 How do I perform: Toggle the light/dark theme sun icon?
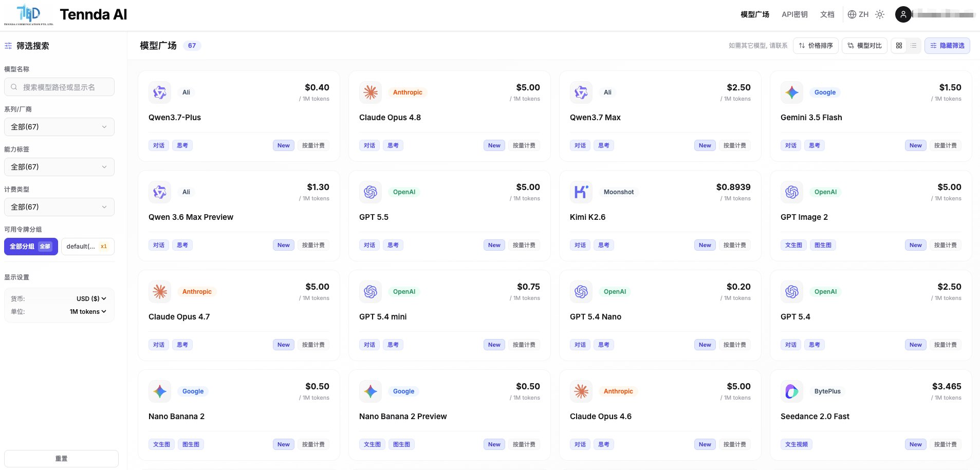click(x=880, y=14)
